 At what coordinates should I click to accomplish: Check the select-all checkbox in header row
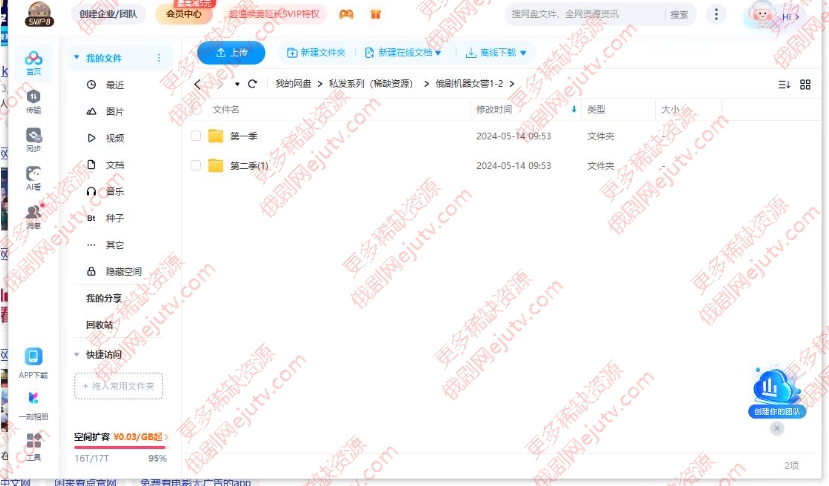click(196, 109)
